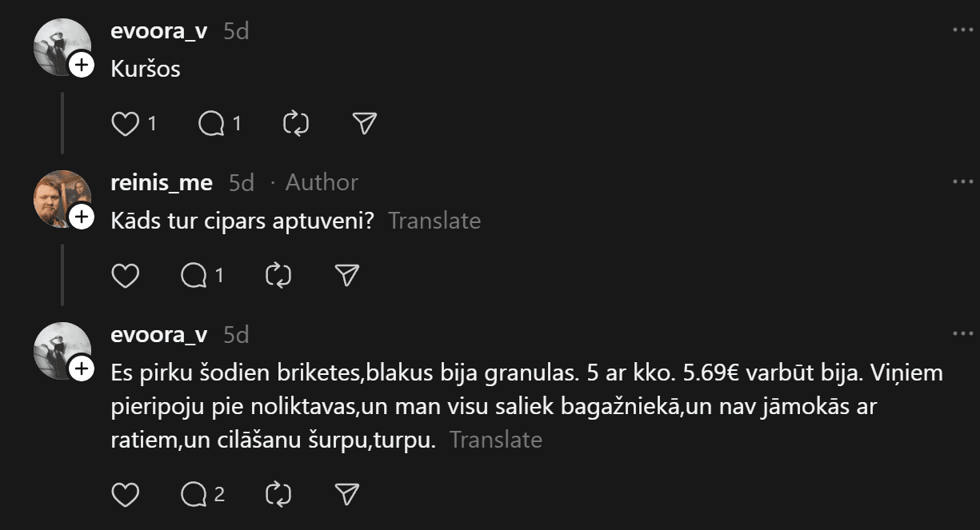
Task: Translate reinis_me's "Kāds tur cipars" reply
Action: pyautogui.click(x=434, y=221)
